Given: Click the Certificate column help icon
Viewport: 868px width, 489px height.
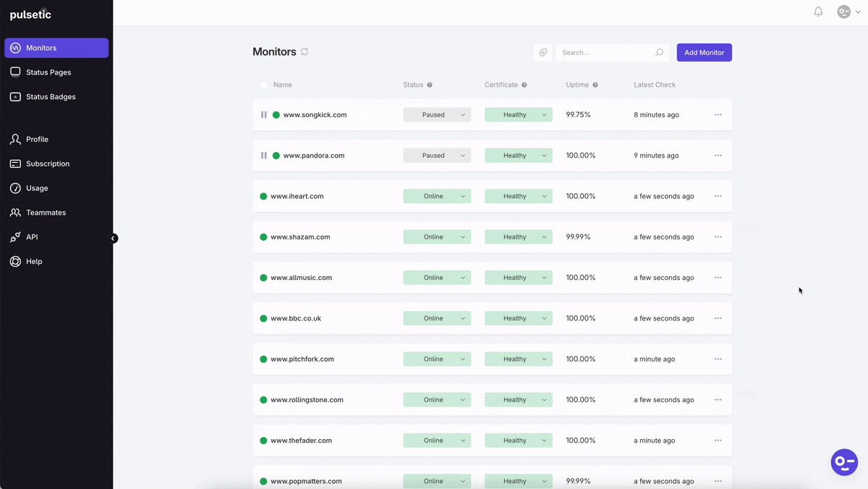Looking at the screenshot, I should (x=524, y=85).
